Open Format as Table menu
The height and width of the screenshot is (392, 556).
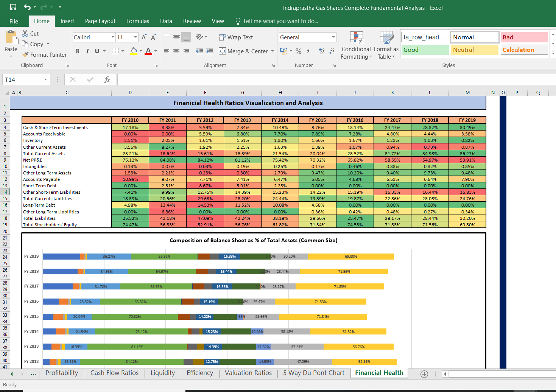pos(386,45)
